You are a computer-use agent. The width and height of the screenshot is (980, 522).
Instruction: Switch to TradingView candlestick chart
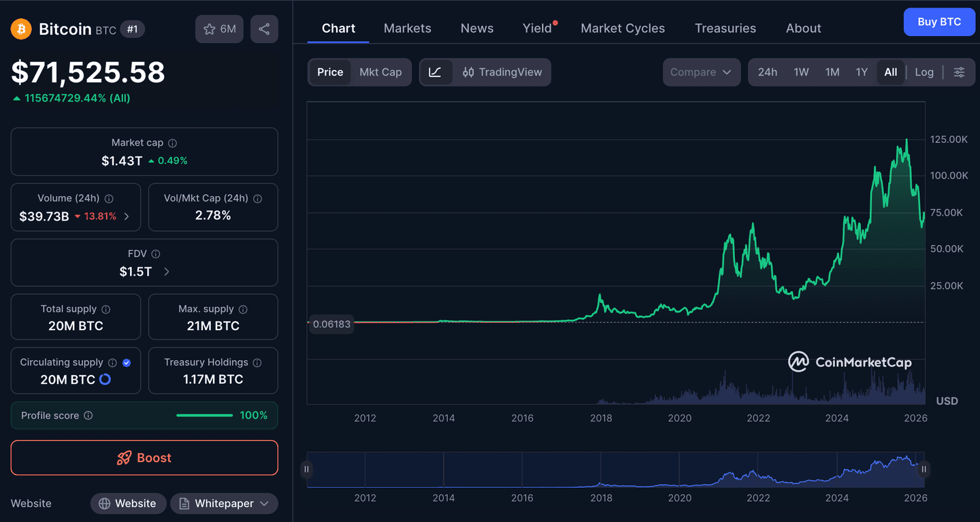(x=502, y=72)
